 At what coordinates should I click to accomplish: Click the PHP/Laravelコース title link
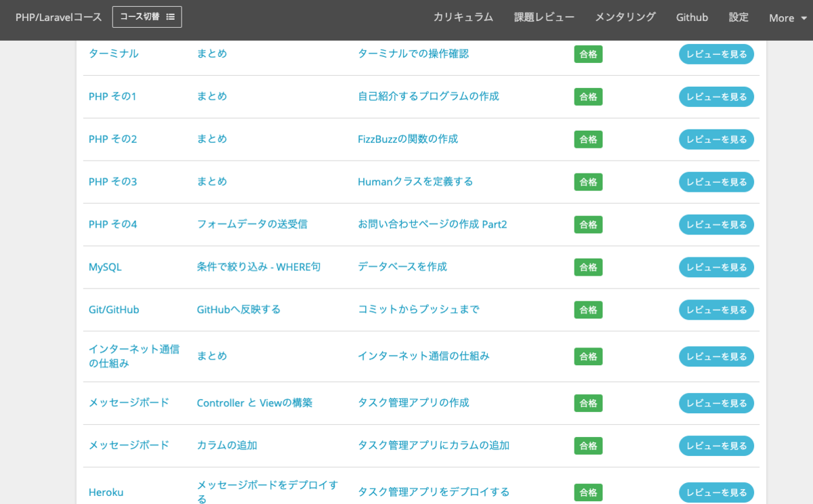pyautogui.click(x=58, y=17)
